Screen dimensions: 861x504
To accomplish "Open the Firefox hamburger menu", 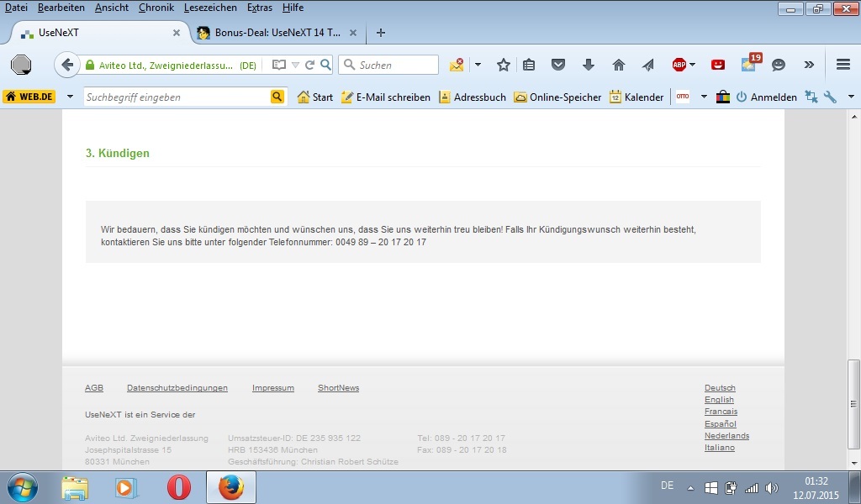I will tap(843, 65).
